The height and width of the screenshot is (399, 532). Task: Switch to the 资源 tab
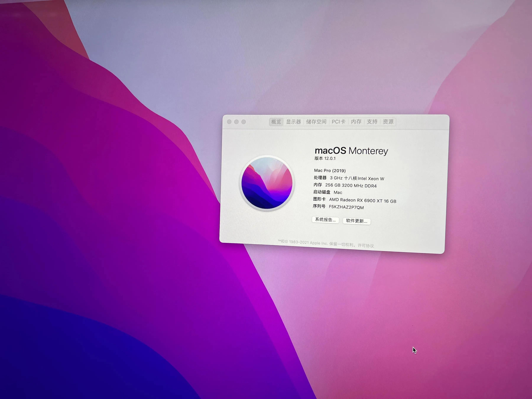coord(388,122)
